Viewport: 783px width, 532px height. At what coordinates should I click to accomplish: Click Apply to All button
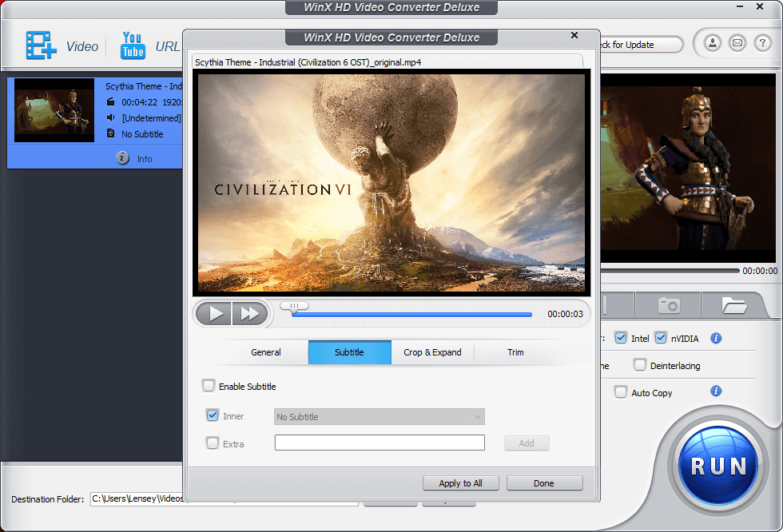click(x=460, y=483)
